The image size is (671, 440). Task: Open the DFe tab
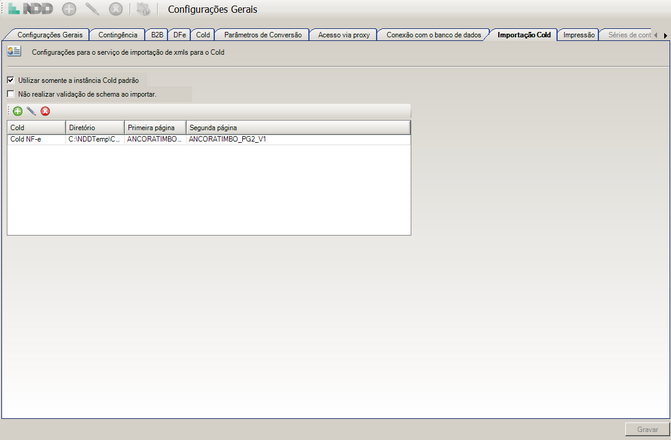click(180, 35)
